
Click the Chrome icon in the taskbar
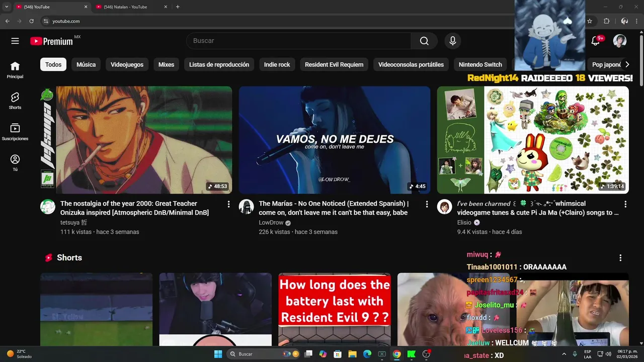tap(396, 354)
